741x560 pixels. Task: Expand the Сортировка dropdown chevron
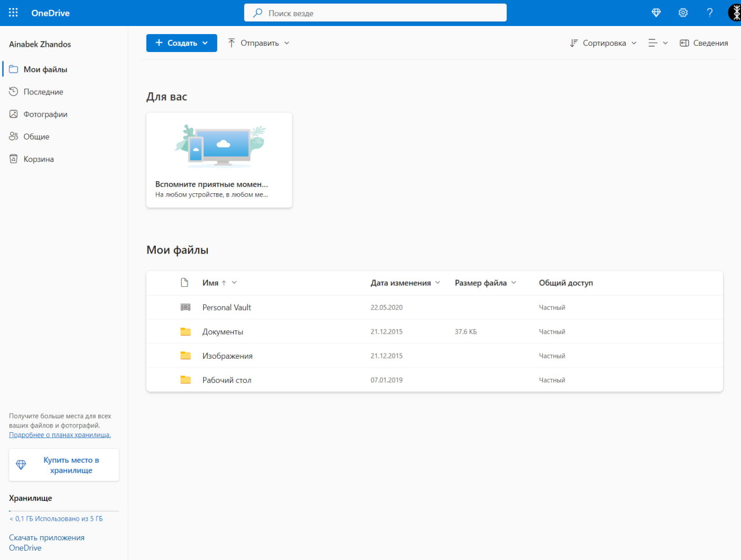pos(634,43)
